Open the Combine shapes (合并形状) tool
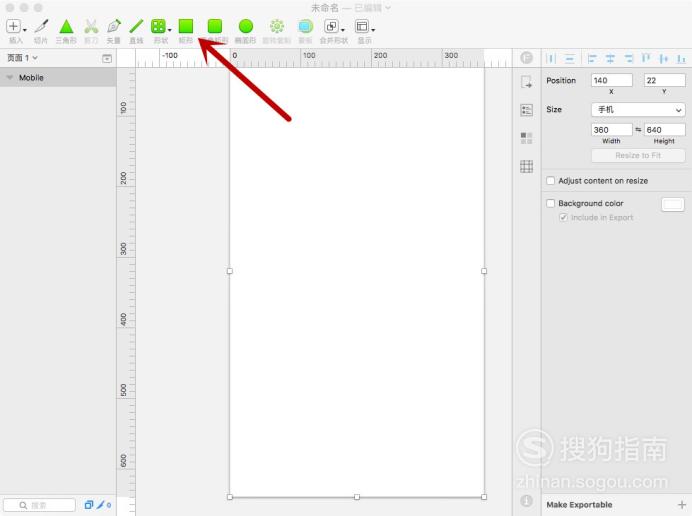The width and height of the screenshot is (692, 516). (331, 26)
